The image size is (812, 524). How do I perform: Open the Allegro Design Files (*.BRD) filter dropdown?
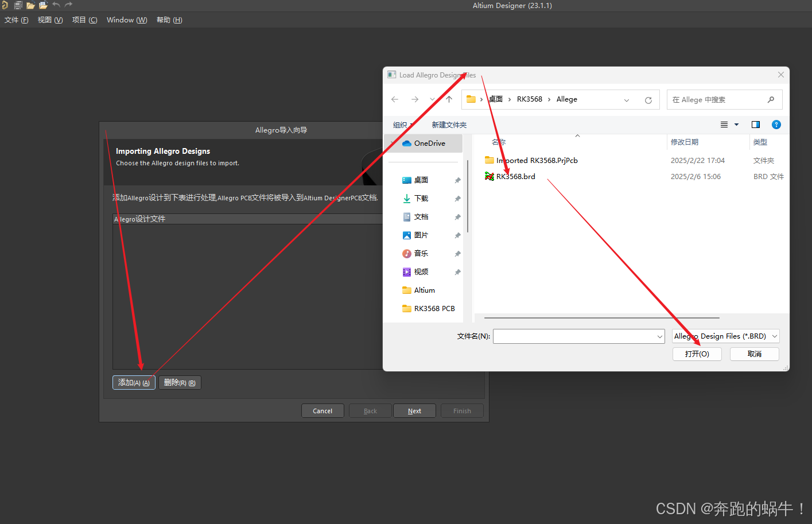[726, 336]
